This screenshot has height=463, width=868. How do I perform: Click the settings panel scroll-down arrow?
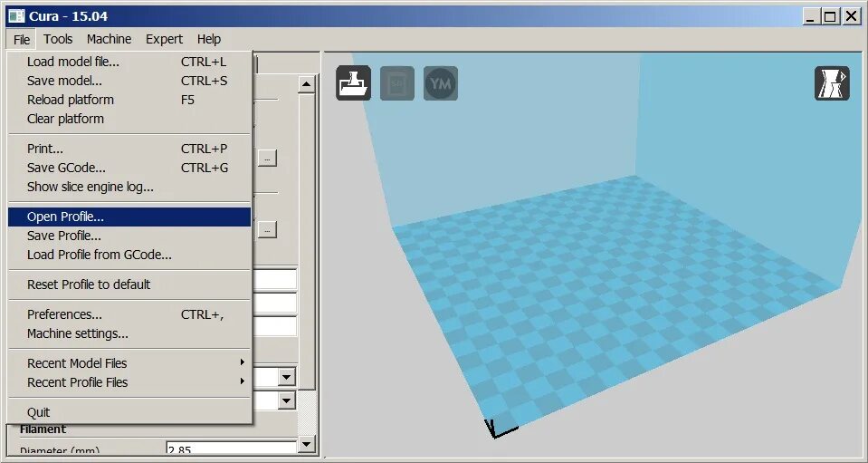(306, 444)
